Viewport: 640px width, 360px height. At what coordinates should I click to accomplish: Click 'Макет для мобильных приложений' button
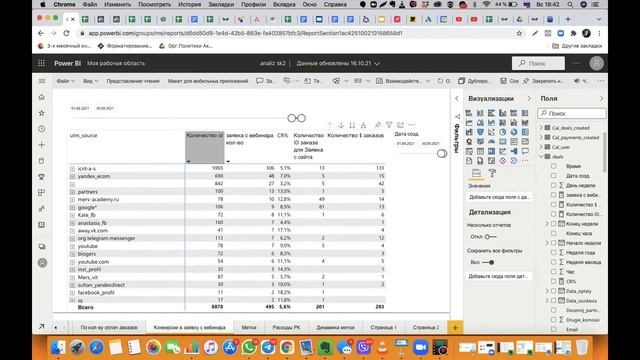pos(208,81)
